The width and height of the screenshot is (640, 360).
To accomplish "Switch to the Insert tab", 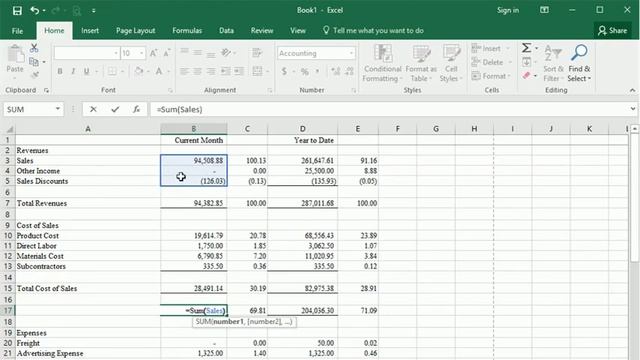I will pyautogui.click(x=90, y=31).
